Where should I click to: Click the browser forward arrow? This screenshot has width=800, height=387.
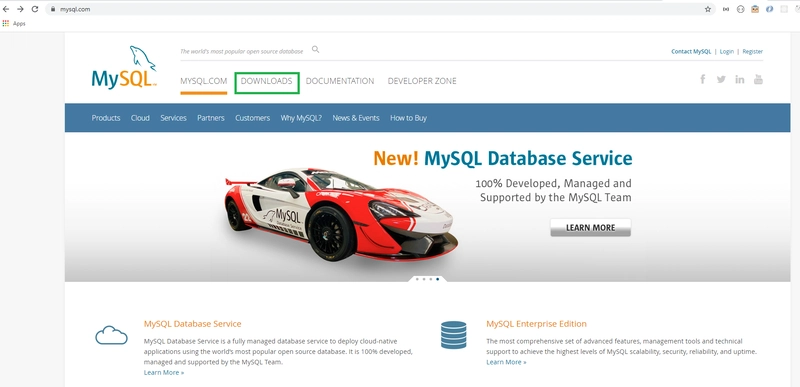tap(20, 9)
